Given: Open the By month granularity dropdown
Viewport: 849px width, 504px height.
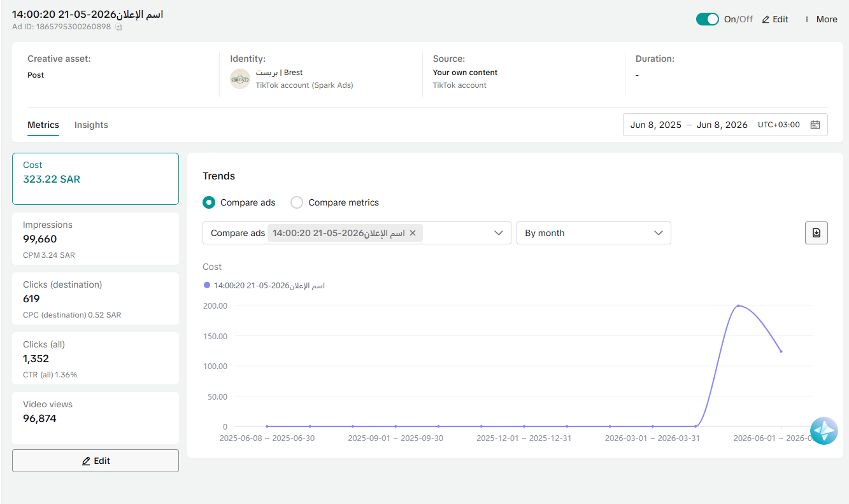Looking at the screenshot, I should point(594,233).
